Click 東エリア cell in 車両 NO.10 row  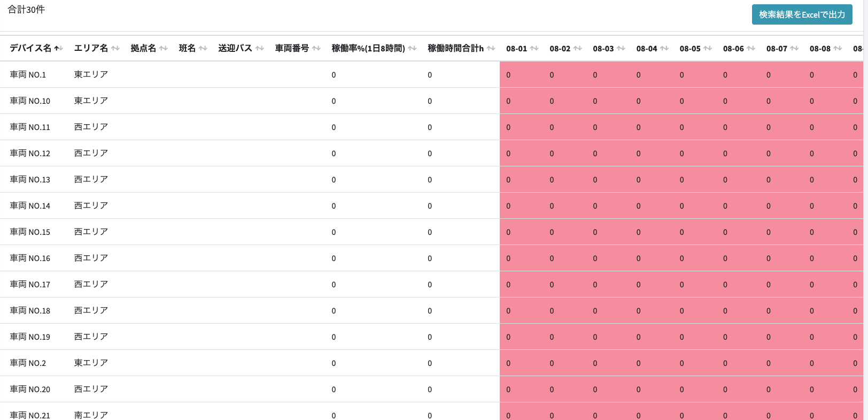pos(91,101)
